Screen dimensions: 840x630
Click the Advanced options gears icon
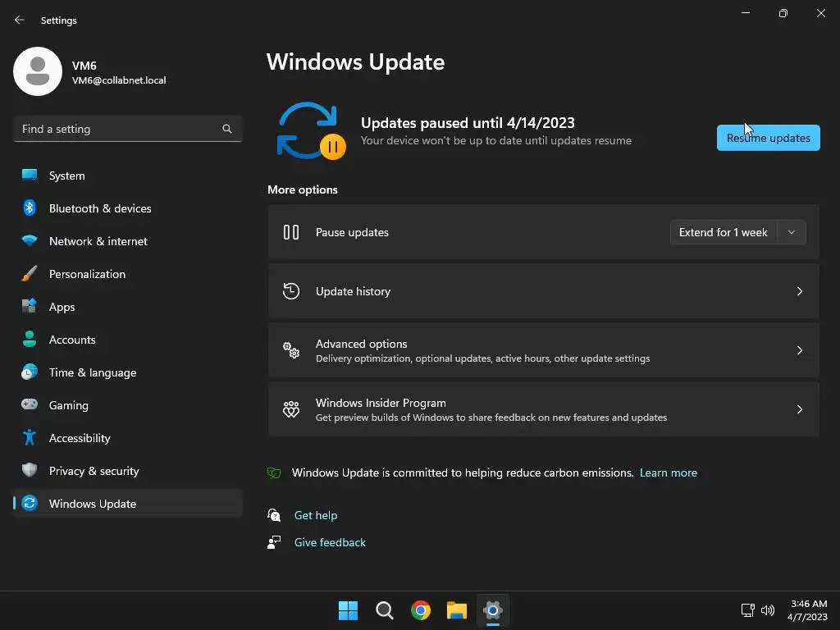coord(291,350)
